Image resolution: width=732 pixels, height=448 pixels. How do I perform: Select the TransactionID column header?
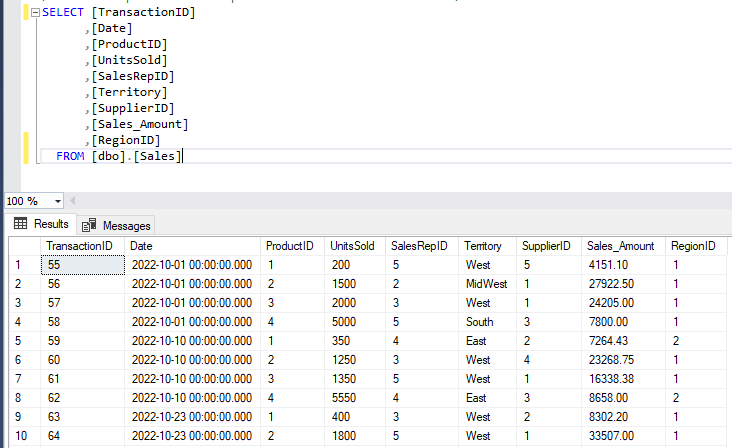83,246
